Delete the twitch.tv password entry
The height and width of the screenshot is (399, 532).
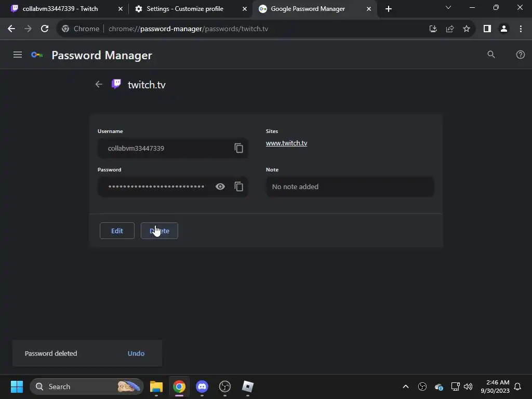159,231
